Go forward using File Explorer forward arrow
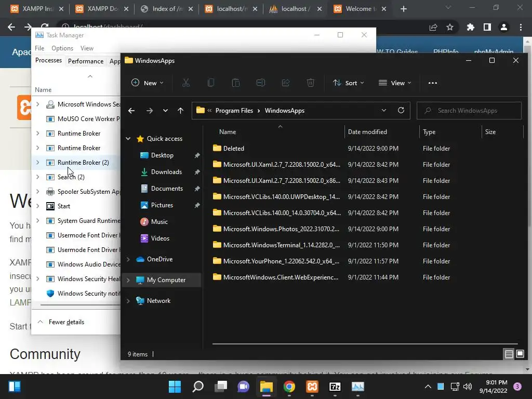Image resolution: width=532 pixels, height=399 pixels. pyautogui.click(x=149, y=111)
